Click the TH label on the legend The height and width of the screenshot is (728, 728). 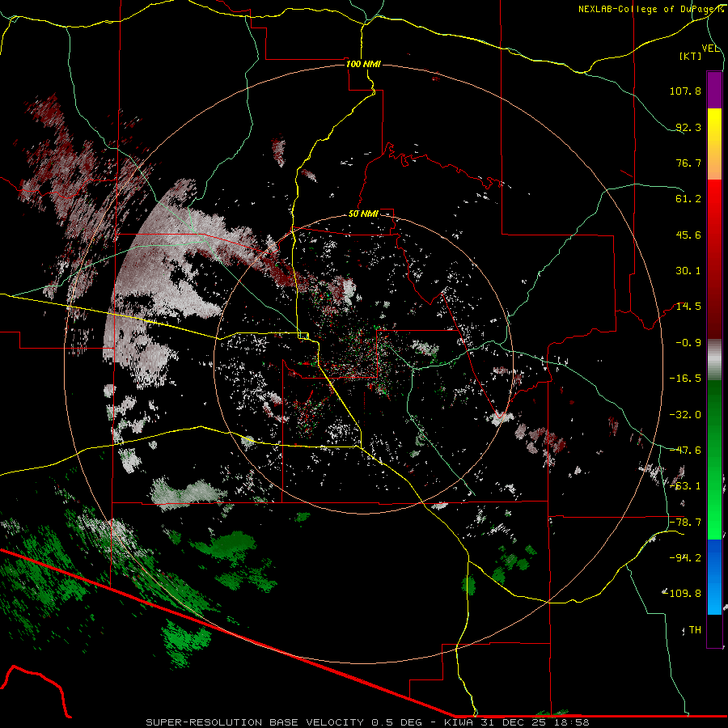(x=695, y=630)
